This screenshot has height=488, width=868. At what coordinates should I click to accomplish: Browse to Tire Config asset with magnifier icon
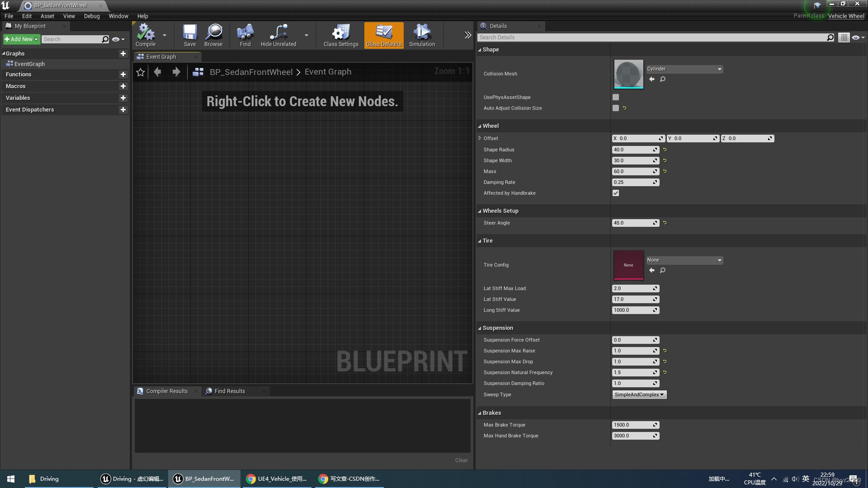663,270
